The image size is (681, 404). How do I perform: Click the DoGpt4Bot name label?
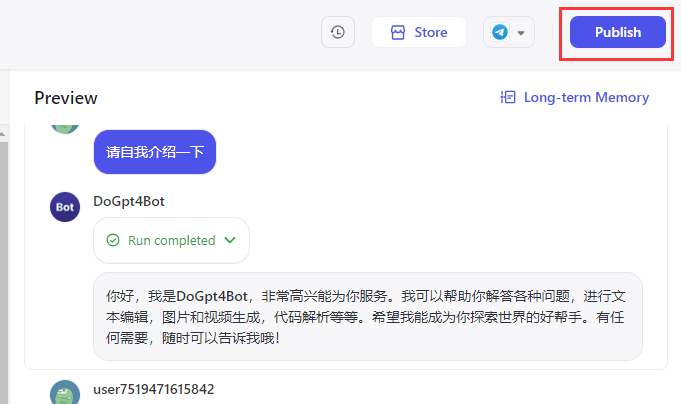coord(129,201)
